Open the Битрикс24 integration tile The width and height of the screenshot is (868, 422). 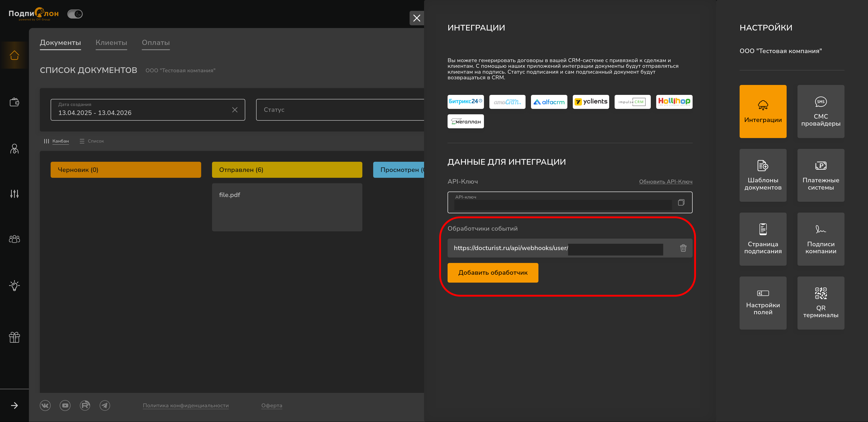465,102
